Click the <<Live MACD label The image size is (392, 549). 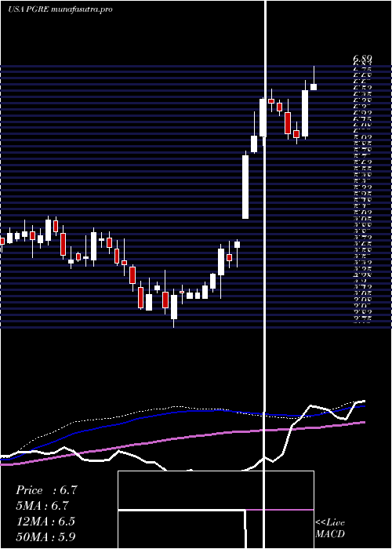pyautogui.click(x=330, y=529)
